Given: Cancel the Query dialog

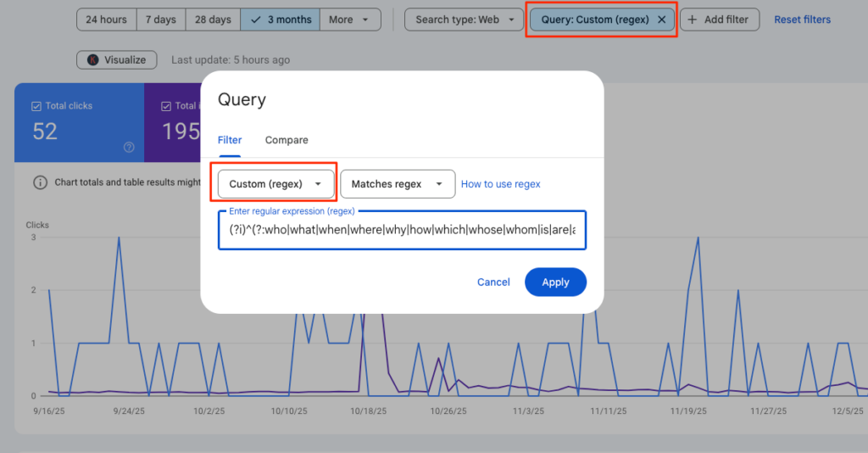Looking at the screenshot, I should click(493, 282).
